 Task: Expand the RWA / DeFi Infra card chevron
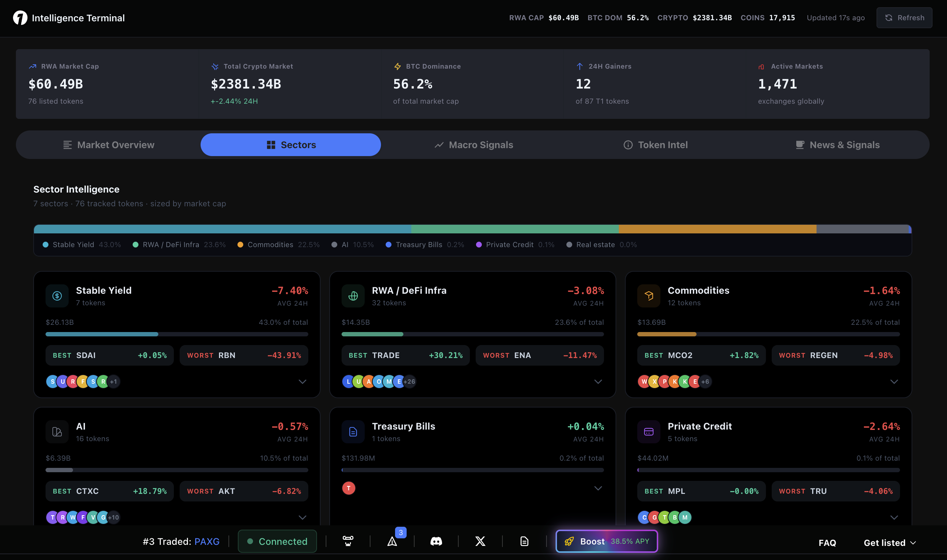coord(598,382)
